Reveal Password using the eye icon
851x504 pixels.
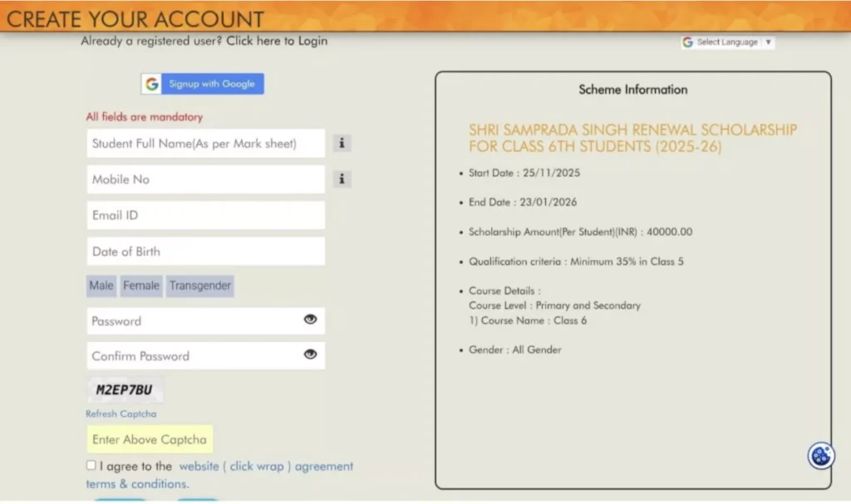coord(310,320)
